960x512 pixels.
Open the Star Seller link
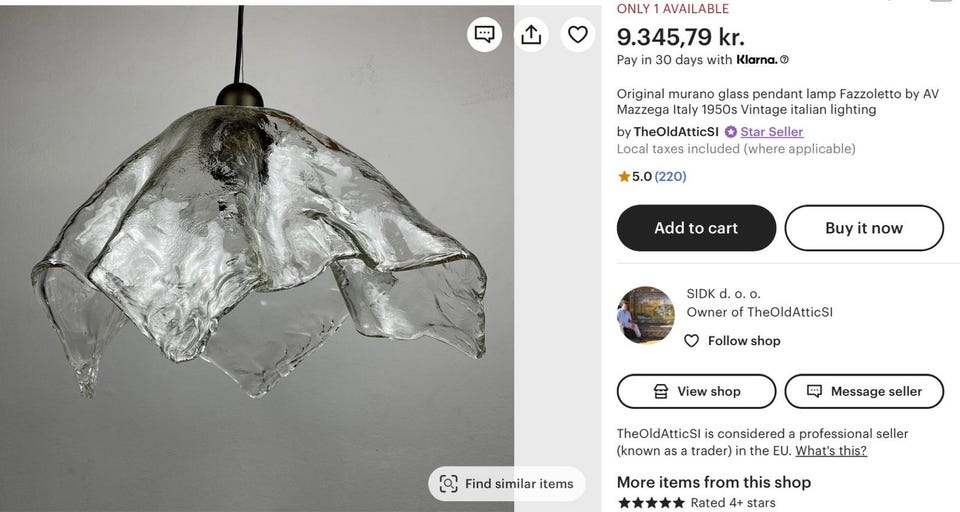pos(771,132)
